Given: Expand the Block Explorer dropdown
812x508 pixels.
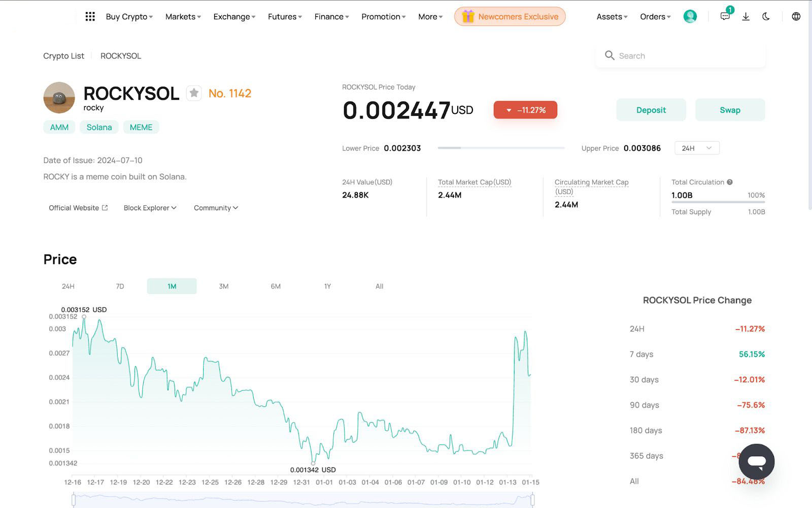Looking at the screenshot, I should (150, 208).
